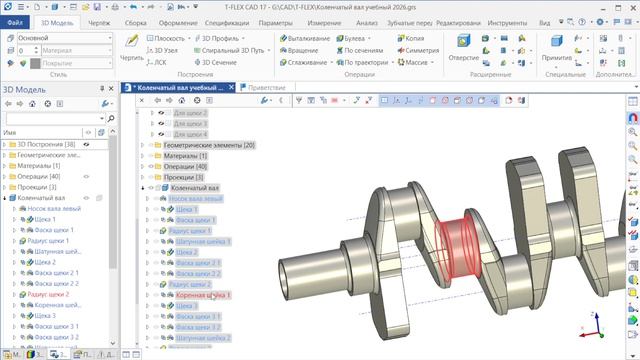Switch to the Сборка ribbon tab
Image resolution: width=640 pixels, height=360 pixels.
(x=136, y=23)
